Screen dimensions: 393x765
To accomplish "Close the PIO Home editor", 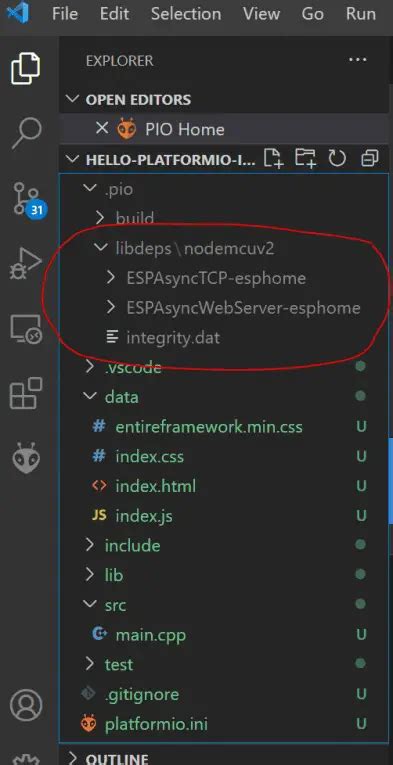I will (101, 129).
